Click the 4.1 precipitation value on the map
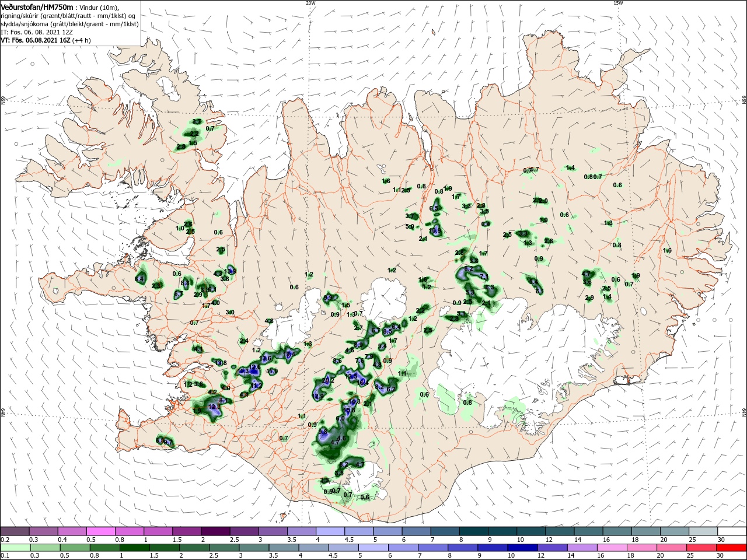 [198, 349]
